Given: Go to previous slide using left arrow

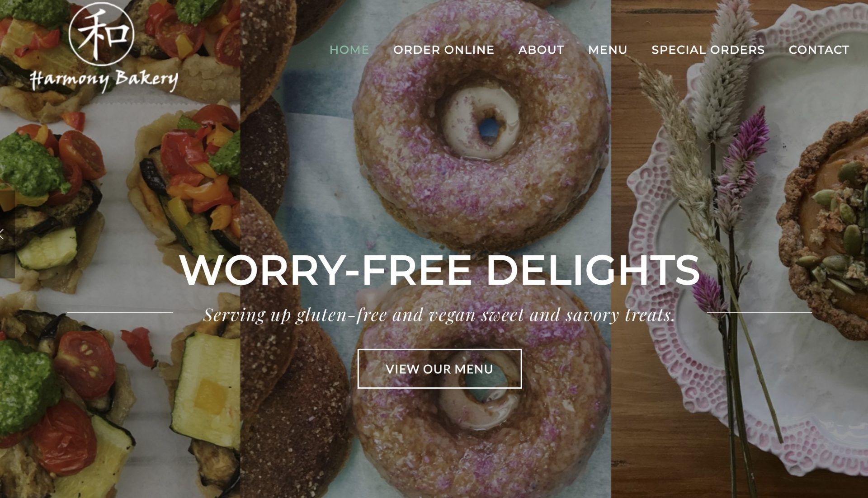Looking at the screenshot, I should coord(4,234).
